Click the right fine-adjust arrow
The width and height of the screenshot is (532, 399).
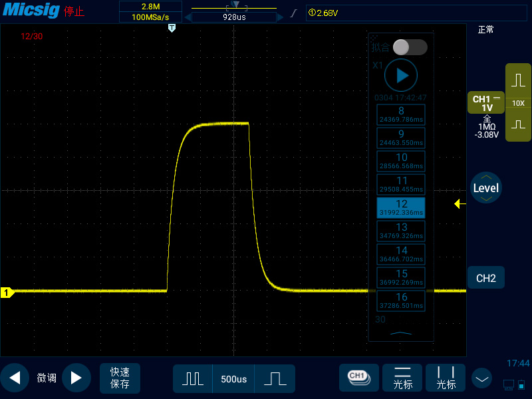click(76, 378)
